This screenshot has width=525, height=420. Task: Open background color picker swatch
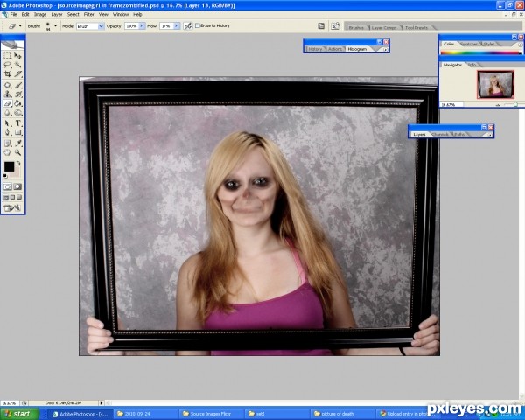17,173
